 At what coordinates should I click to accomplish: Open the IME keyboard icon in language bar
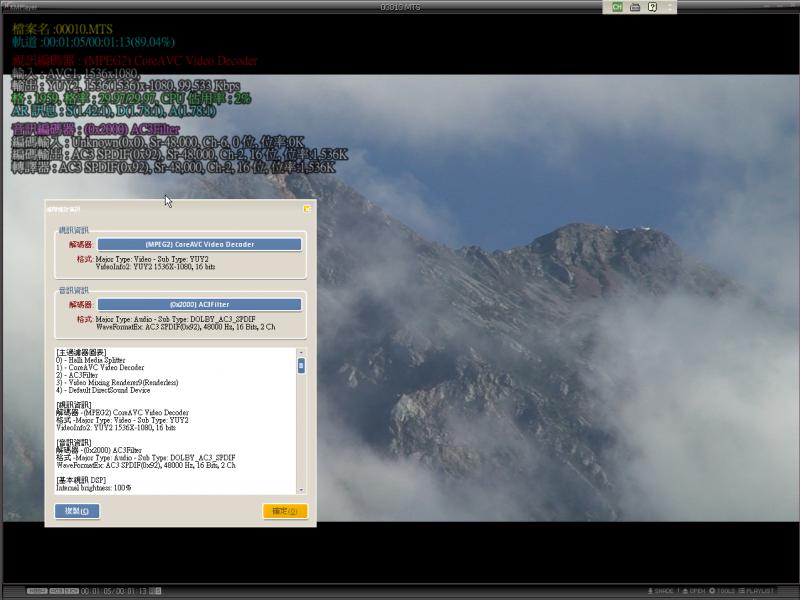635,7
